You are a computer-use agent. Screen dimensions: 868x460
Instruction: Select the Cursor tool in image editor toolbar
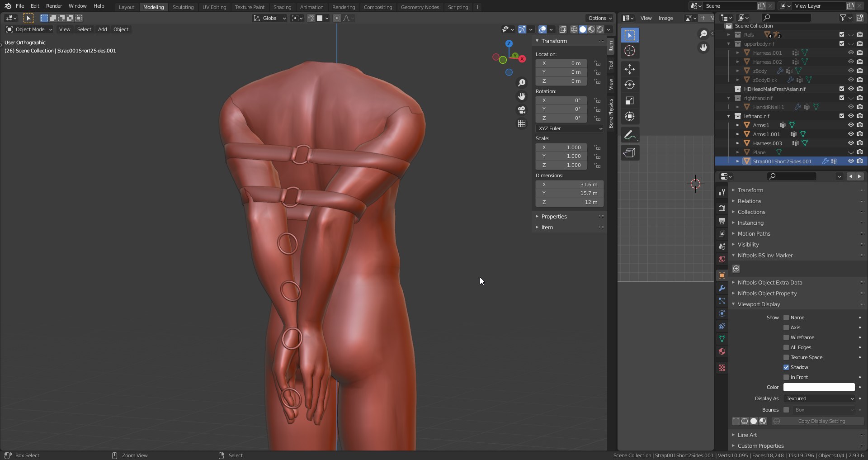coord(630,51)
